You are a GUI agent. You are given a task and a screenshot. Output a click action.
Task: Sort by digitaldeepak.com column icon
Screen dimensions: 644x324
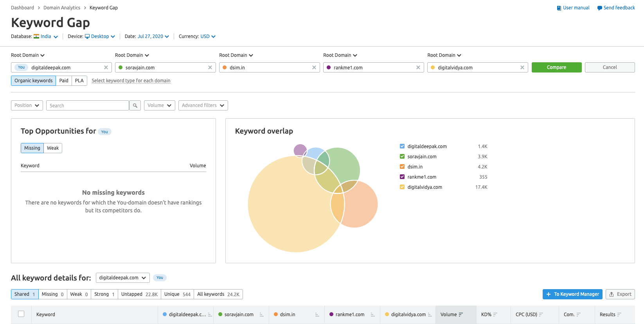point(210,315)
